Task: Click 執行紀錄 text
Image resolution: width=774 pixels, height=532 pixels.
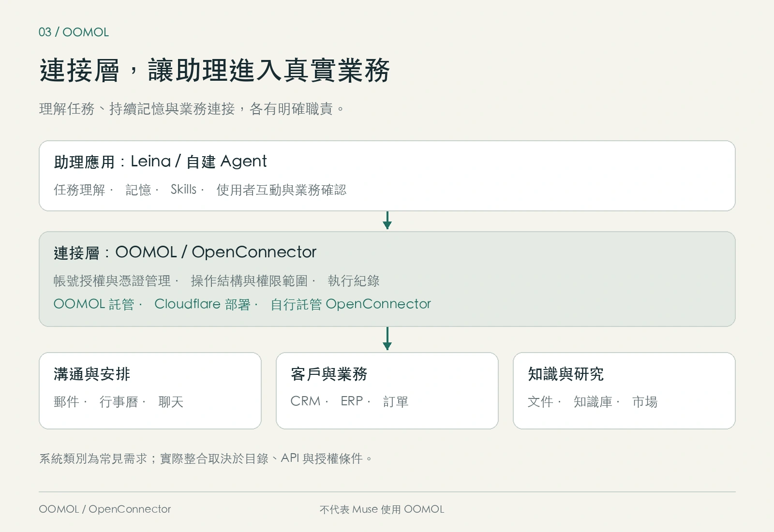Action: (x=354, y=281)
